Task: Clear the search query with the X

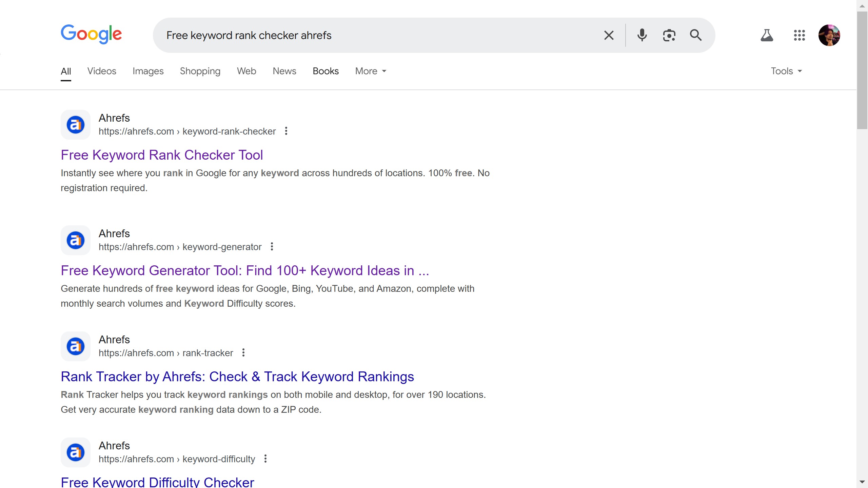Action: tap(608, 35)
